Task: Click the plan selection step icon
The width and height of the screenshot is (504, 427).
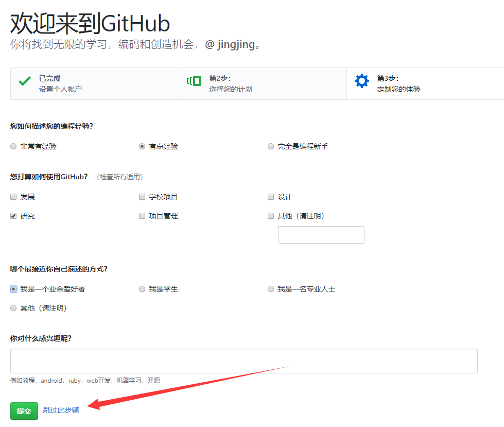Action: coord(194,81)
